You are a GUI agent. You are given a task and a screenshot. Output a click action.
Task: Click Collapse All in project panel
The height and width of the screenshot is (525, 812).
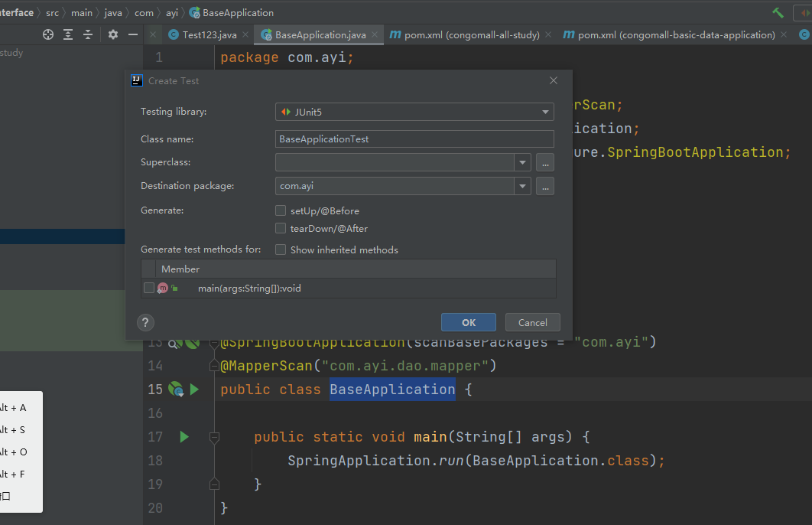pyautogui.click(x=88, y=34)
